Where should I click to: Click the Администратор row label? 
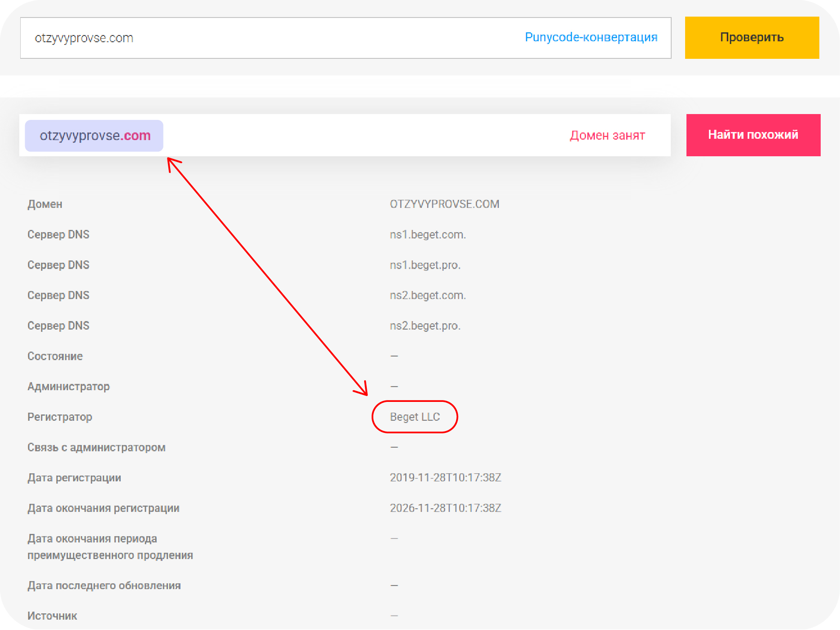click(68, 387)
